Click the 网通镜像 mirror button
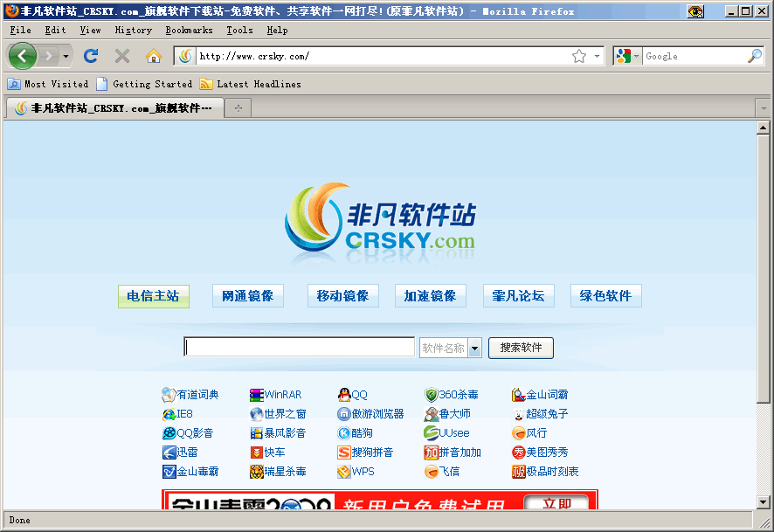 248,296
